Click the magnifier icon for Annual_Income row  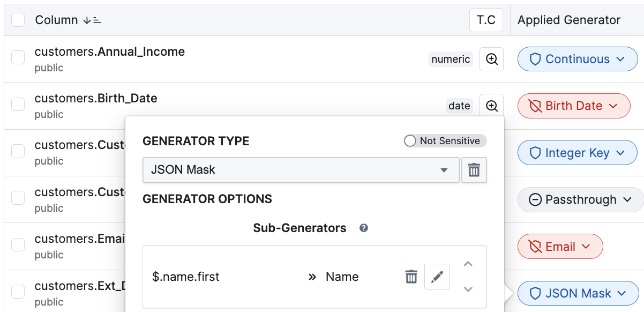click(491, 60)
